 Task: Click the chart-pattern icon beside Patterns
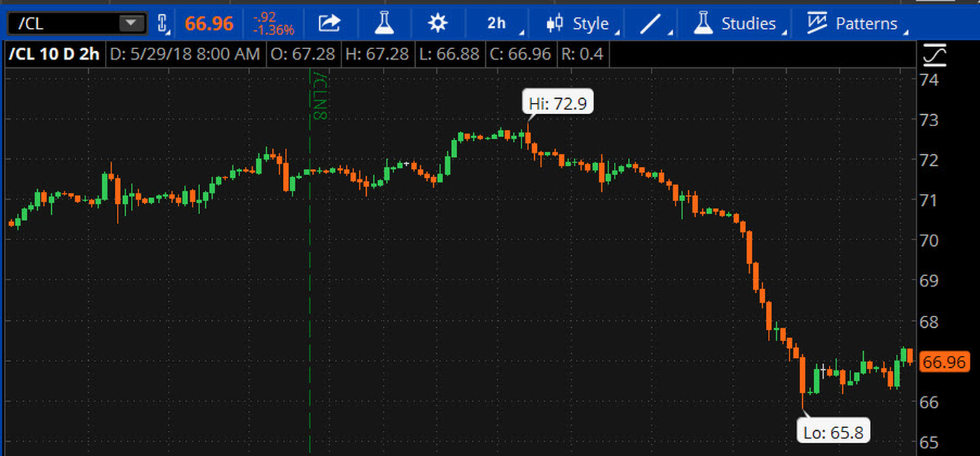pos(817,23)
